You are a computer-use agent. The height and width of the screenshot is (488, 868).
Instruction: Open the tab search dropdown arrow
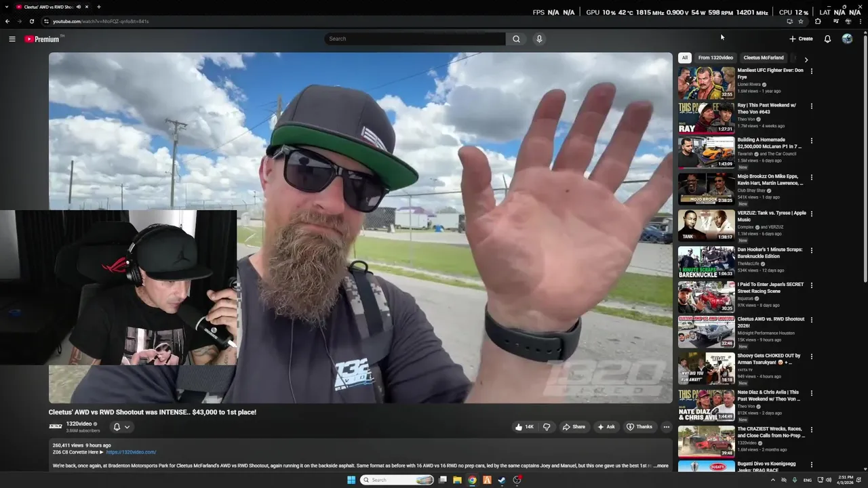[x=7, y=7]
